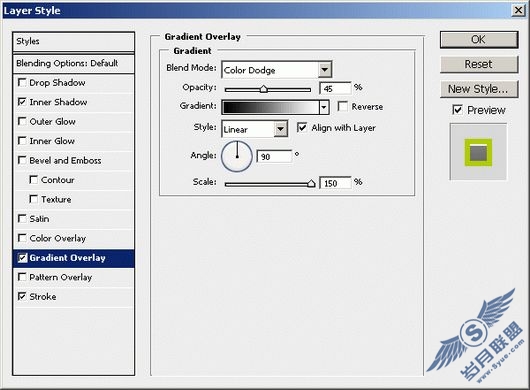Close the Layer Style dialog
Viewport: 530px width, 390px height.
pyautogui.click(x=518, y=10)
